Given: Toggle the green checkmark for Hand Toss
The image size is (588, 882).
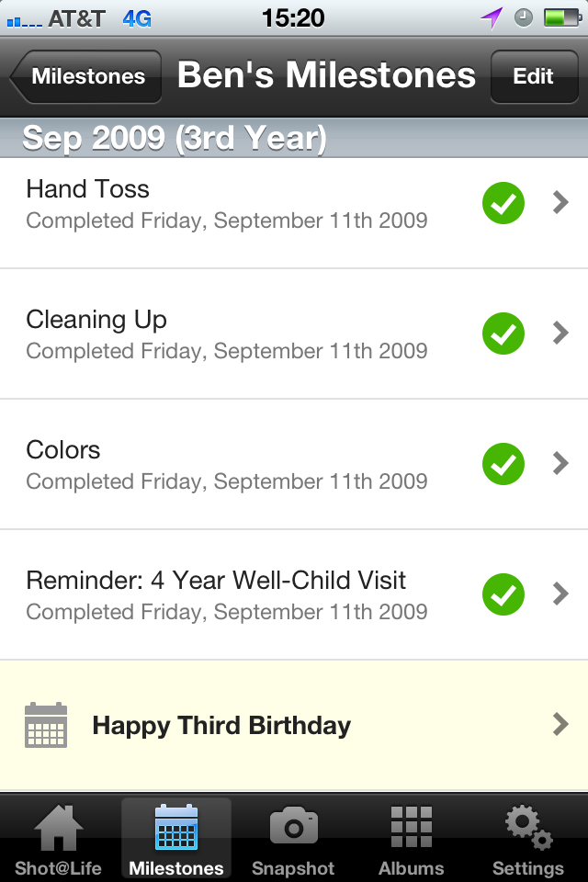Looking at the screenshot, I should [503, 203].
